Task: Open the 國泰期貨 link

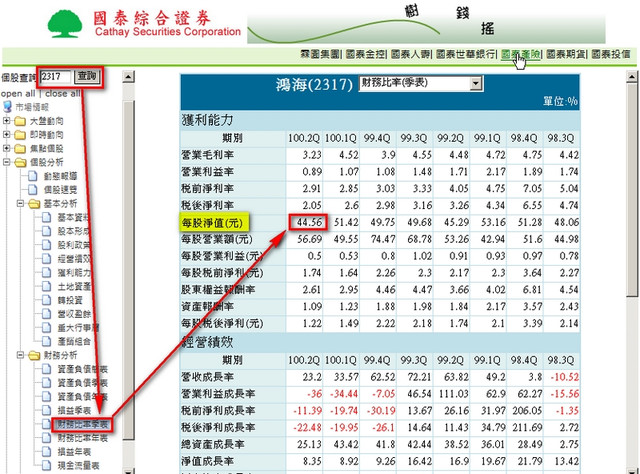Action: click(x=566, y=54)
